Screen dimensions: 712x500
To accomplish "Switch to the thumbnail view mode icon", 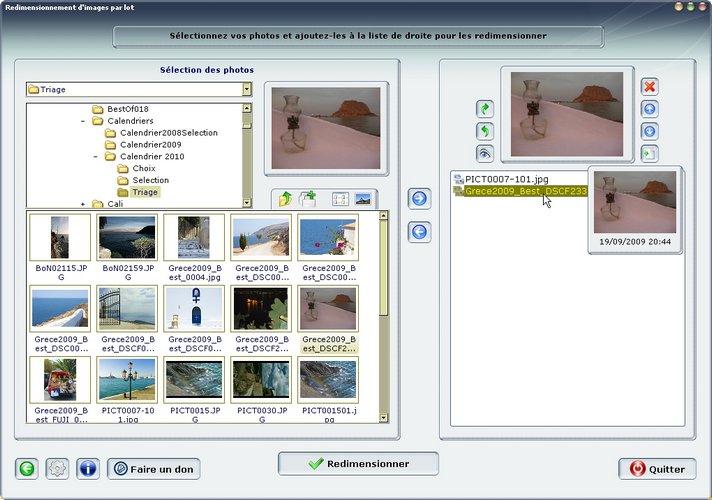I will click(363, 199).
